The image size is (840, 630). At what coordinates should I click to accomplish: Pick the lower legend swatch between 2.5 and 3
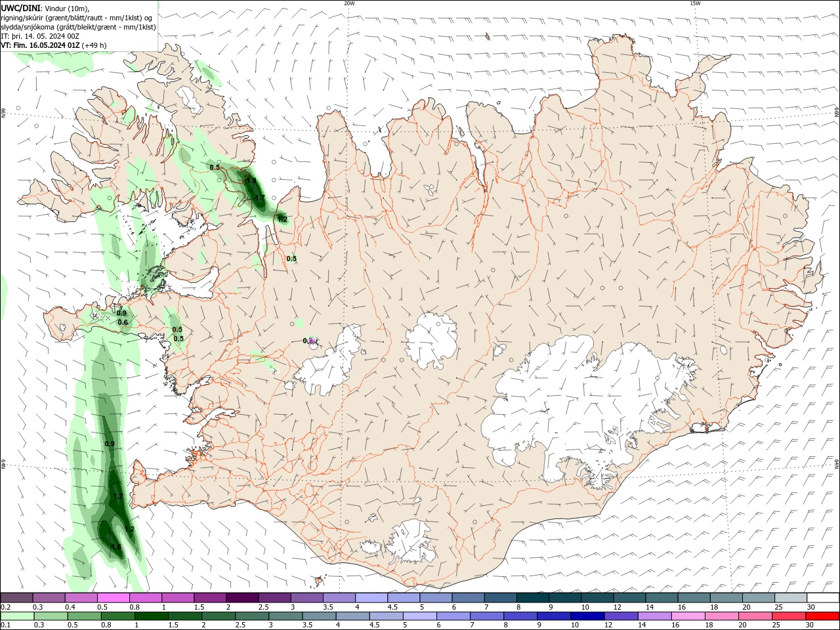click(x=252, y=616)
